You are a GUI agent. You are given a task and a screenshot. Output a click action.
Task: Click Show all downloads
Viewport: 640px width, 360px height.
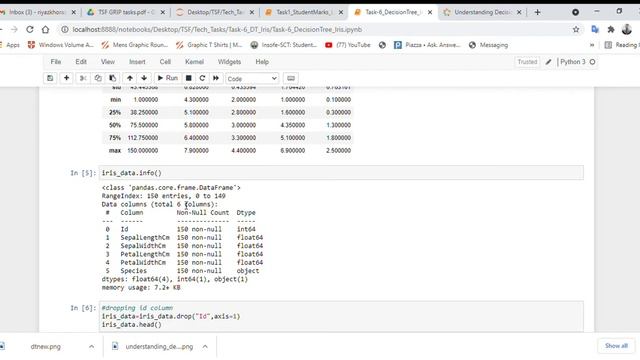pos(616,346)
